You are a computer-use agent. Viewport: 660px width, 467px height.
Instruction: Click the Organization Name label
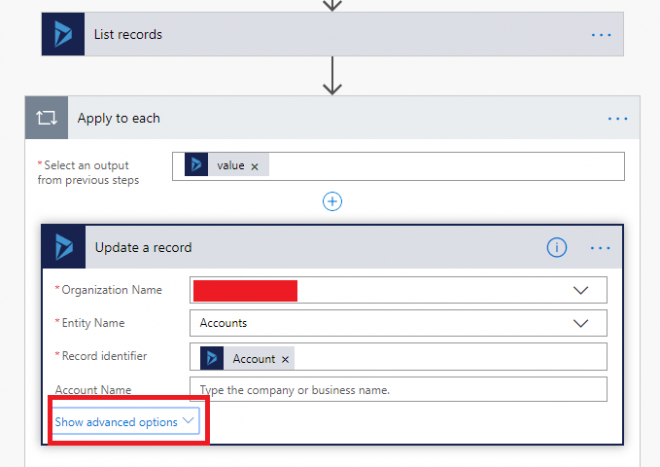(x=112, y=290)
